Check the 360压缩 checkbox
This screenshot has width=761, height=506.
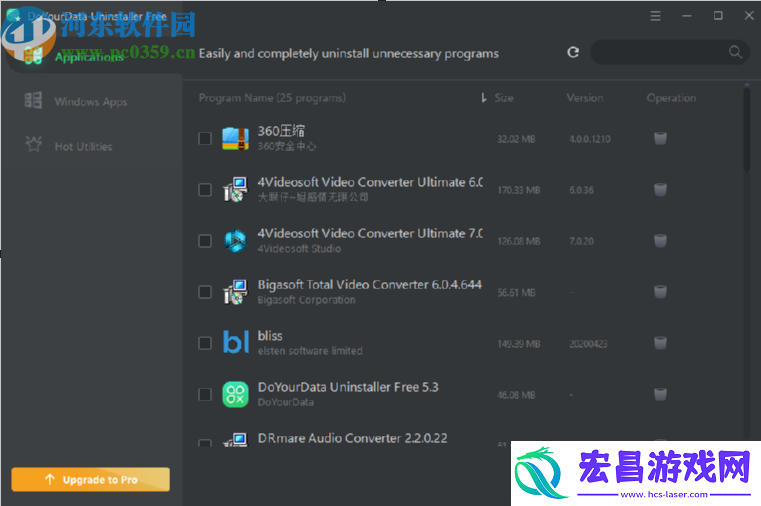click(x=205, y=139)
